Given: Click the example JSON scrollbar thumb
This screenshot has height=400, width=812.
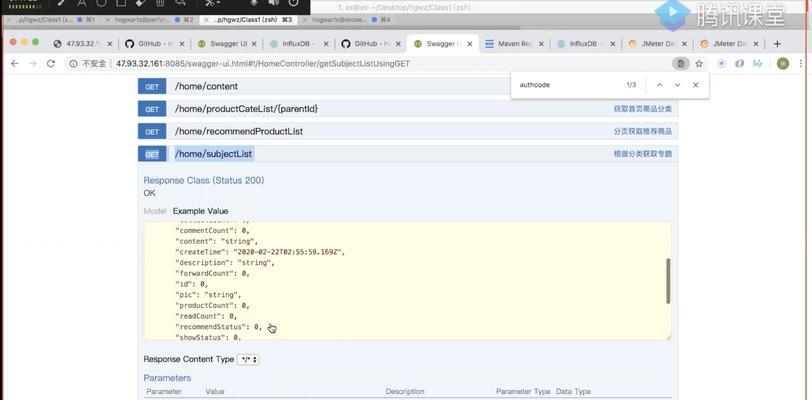Looking at the screenshot, I should pos(668,281).
